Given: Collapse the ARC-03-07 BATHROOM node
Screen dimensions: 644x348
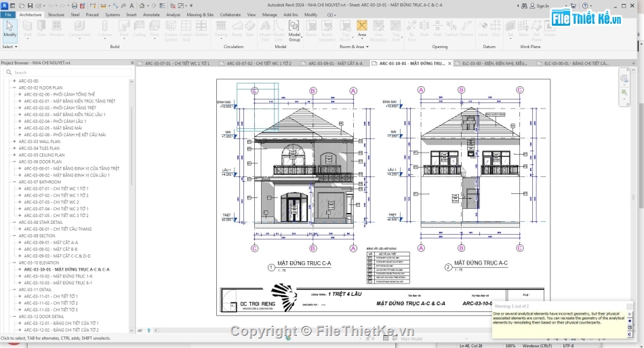Looking at the screenshot, I should point(14,182).
